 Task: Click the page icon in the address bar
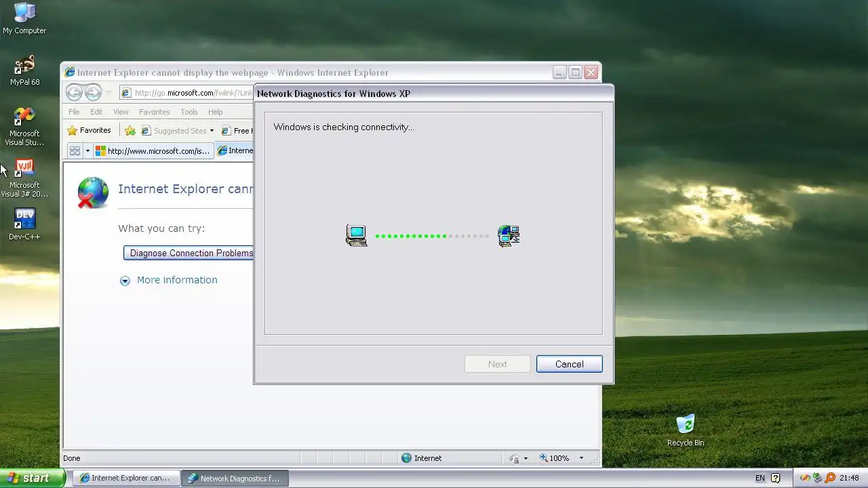click(126, 93)
